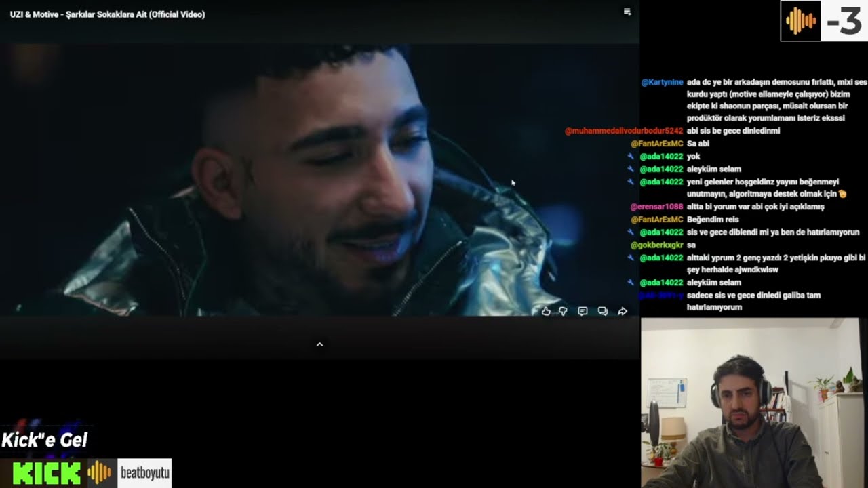Click the wrench badge beside 'alttaki yprum 2 genç yazdı'
Image resolution: width=868 pixels, height=488 pixels.
[x=631, y=258]
